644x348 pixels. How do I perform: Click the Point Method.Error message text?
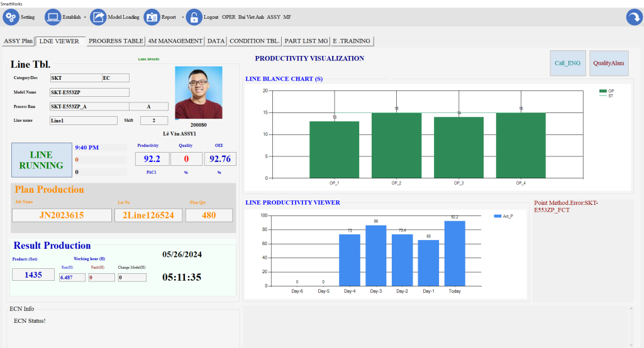tap(566, 207)
